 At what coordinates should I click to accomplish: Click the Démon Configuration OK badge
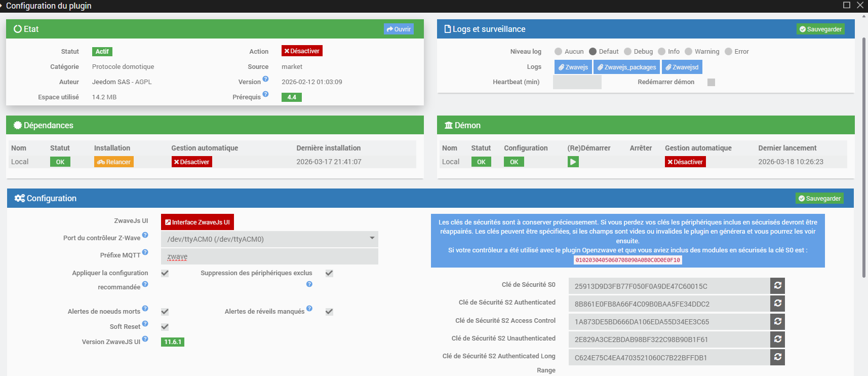click(514, 162)
